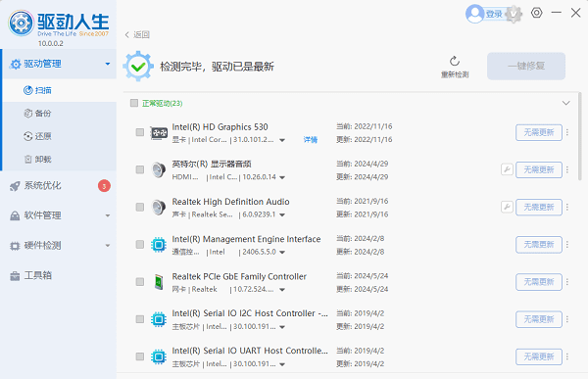Check the 英特尔(R) 显示器音频 checkbox
Viewport: 588px width, 379px height.
point(140,169)
